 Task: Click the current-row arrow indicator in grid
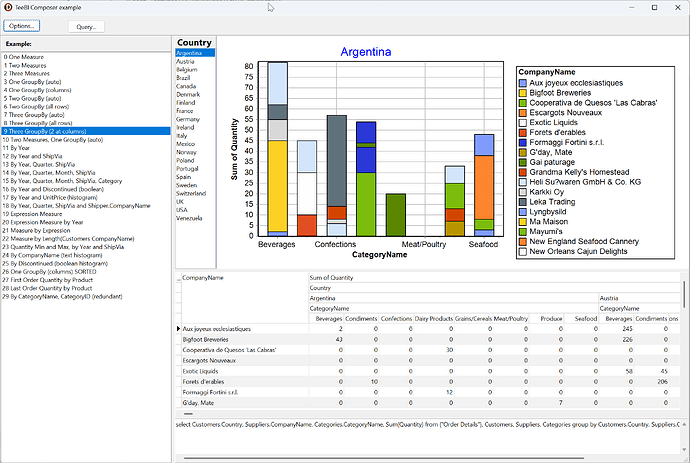tap(178, 329)
